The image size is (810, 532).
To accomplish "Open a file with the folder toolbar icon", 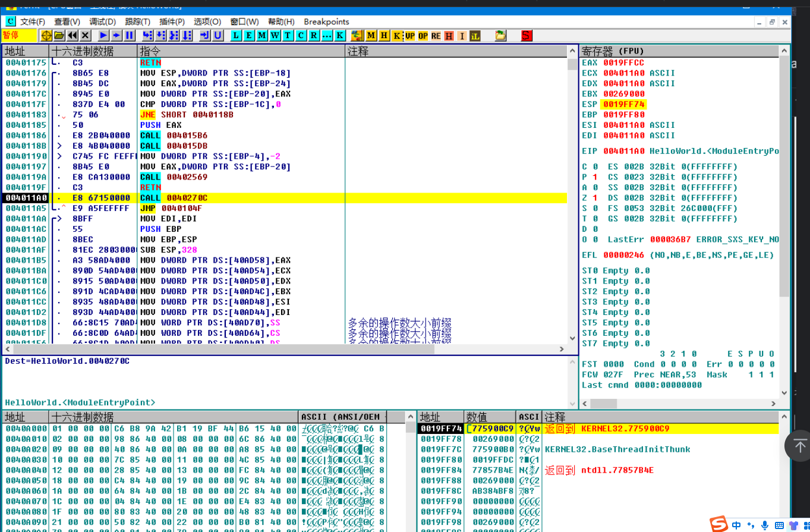I will pos(59,36).
